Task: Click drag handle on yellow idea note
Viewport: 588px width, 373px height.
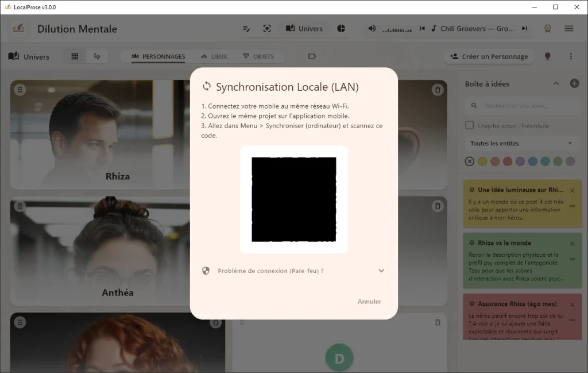Action: (x=572, y=206)
